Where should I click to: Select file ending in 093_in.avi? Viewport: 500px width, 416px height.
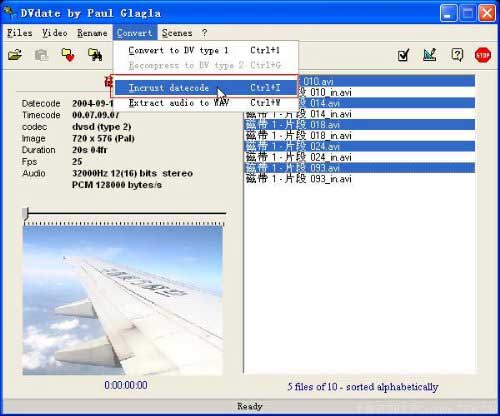359,179
